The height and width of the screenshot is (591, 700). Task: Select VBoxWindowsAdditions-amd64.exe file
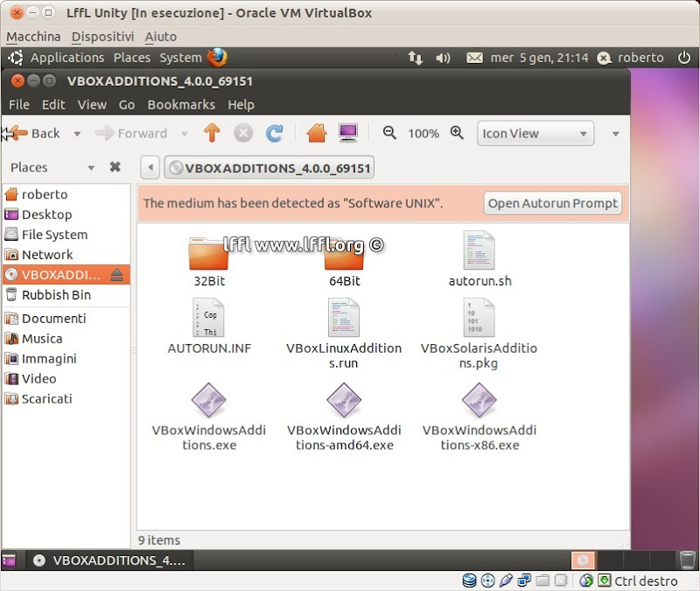click(x=344, y=417)
